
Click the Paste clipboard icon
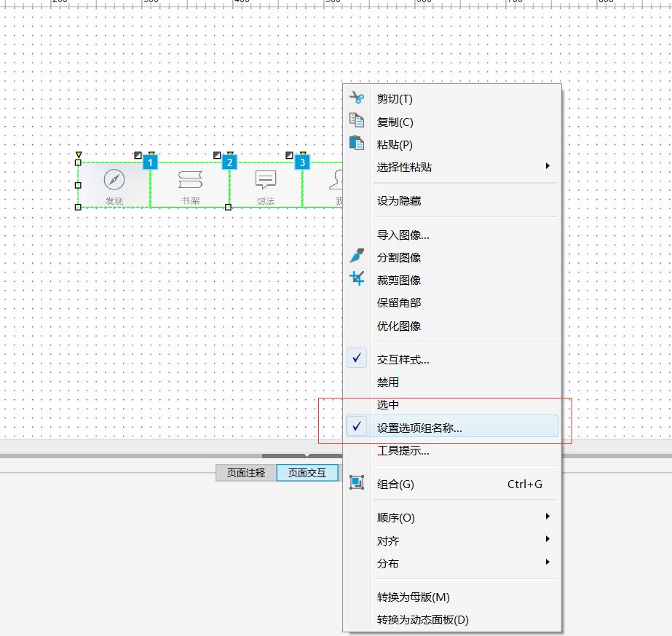[x=356, y=144]
